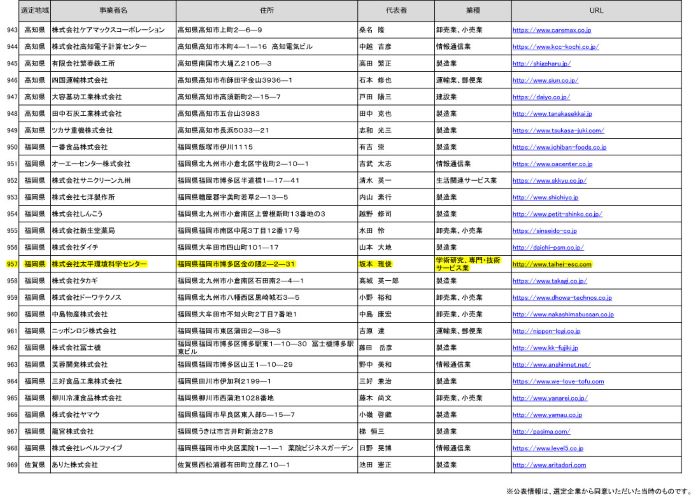Screen dimensions: 700x498
Task: Open the URL link for 株式会社ダイチ
Action: (x=548, y=247)
